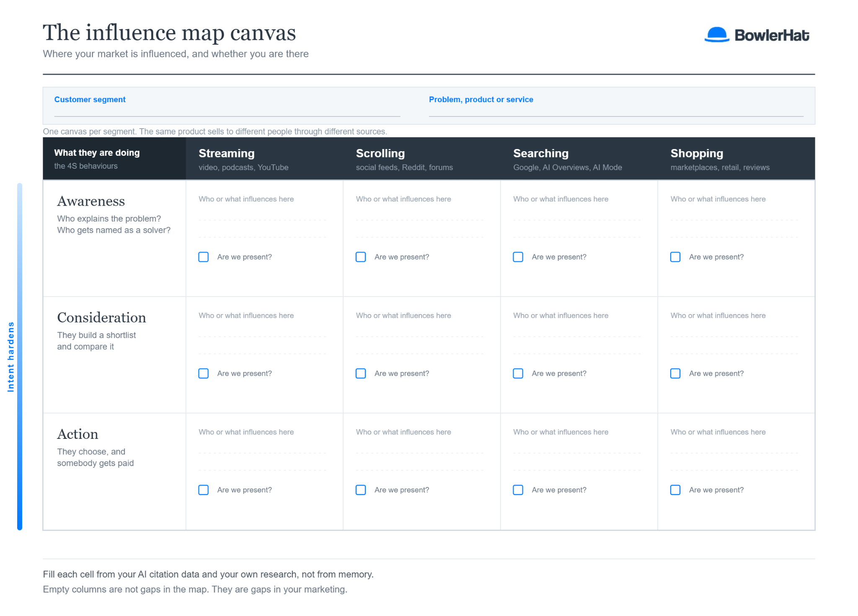The image size is (858, 616).
Task: Click 'somebody gets paid' description
Action: (96, 463)
